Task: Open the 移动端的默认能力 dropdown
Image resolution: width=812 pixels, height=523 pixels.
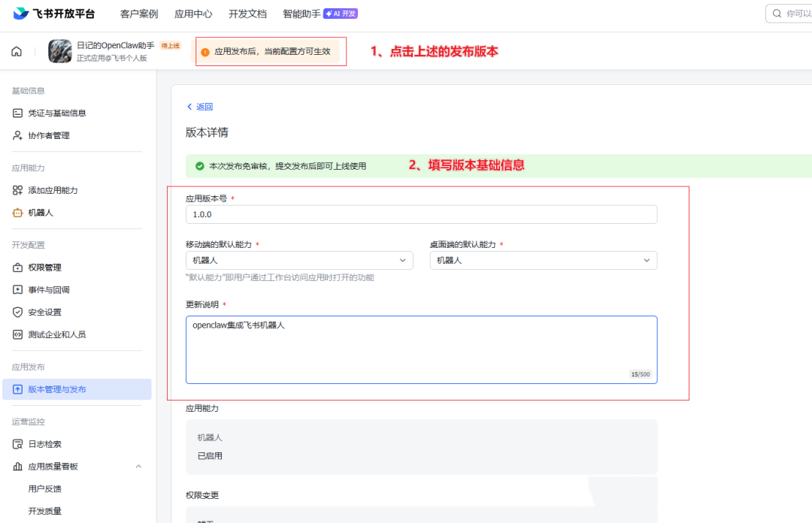Action: pyautogui.click(x=404, y=259)
